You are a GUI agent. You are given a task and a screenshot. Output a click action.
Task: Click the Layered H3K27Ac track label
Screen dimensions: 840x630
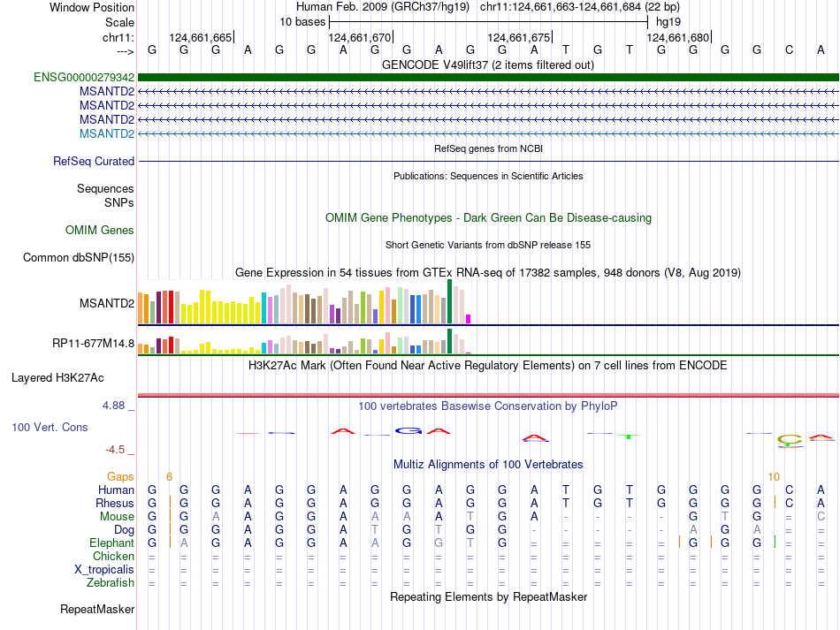point(57,378)
